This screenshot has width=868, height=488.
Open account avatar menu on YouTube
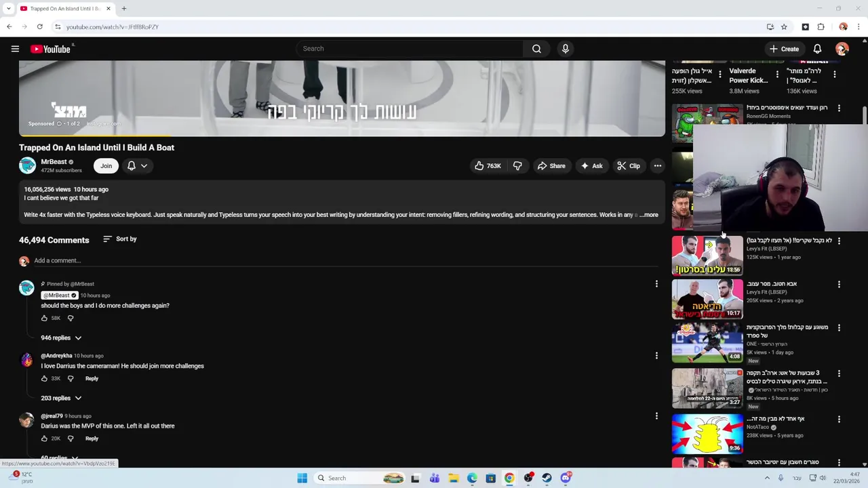click(x=842, y=49)
